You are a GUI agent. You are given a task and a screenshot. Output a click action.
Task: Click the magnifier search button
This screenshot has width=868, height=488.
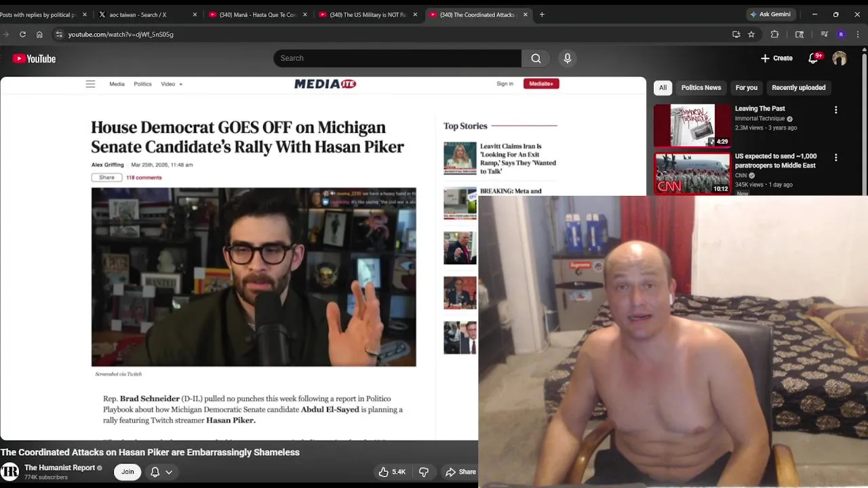coord(536,58)
